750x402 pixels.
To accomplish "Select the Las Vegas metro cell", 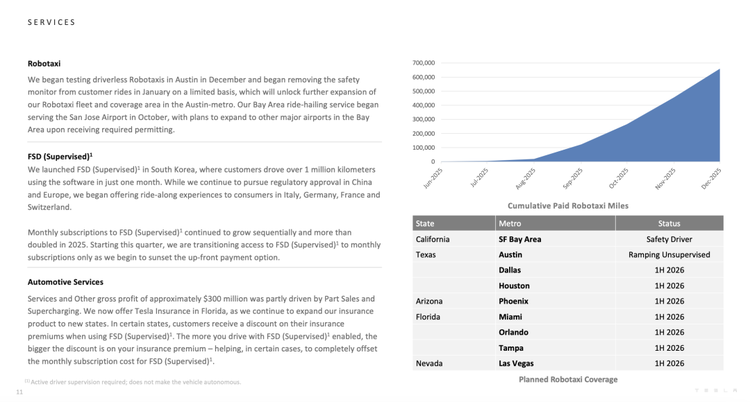I will [x=516, y=364].
